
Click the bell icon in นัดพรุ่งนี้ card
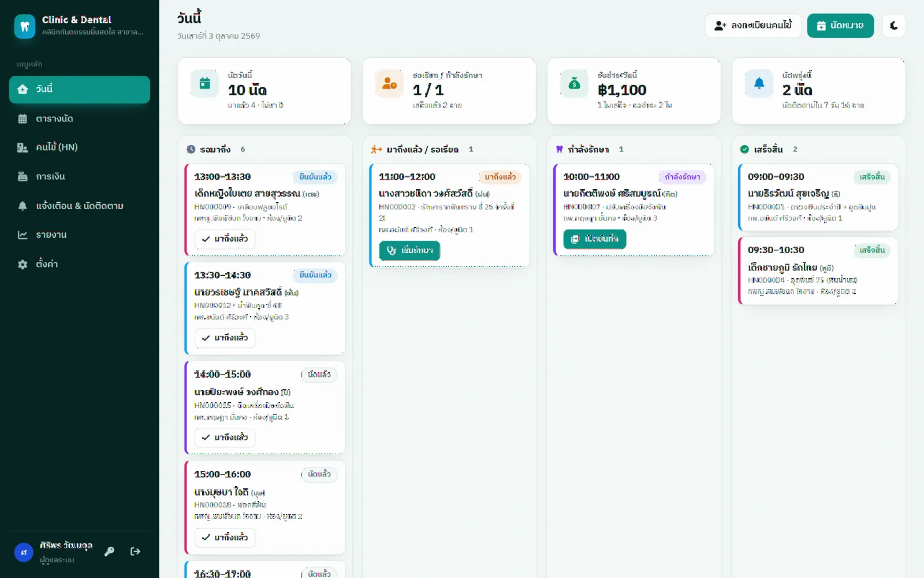point(759,84)
